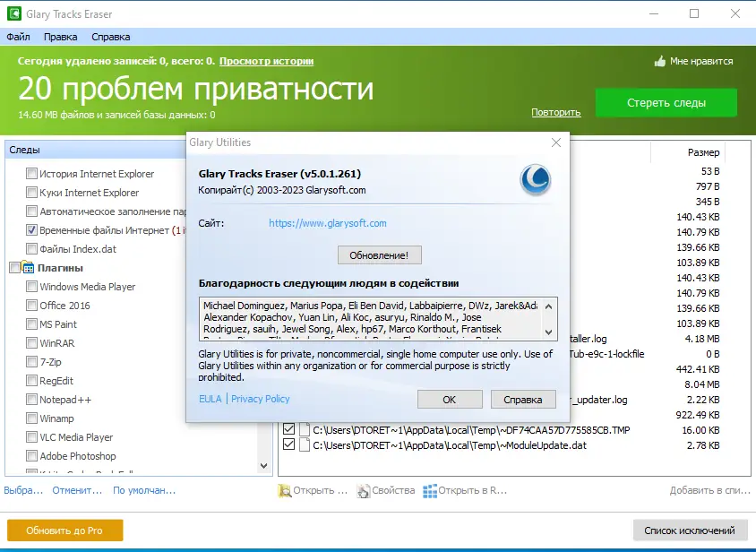The height and width of the screenshot is (552, 756).
Task: Check RegEdit plugin checkbox
Action: click(31, 380)
